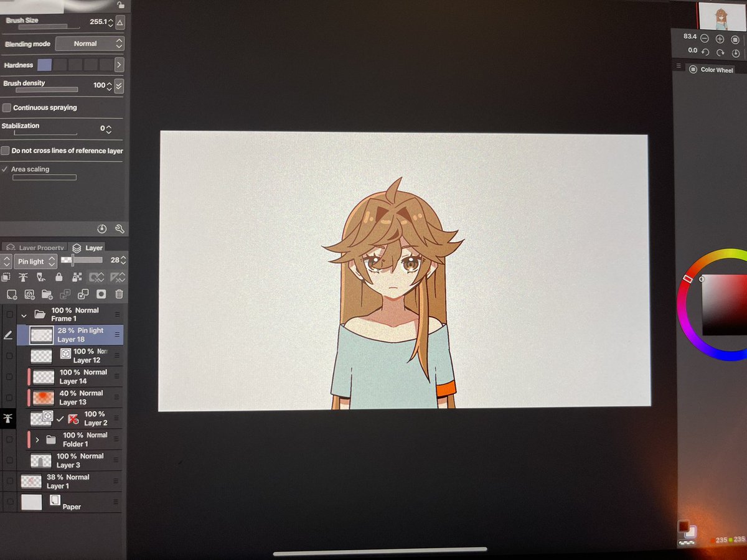Lock the selected layer with the padlock icon
747x560 pixels.
click(x=59, y=278)
